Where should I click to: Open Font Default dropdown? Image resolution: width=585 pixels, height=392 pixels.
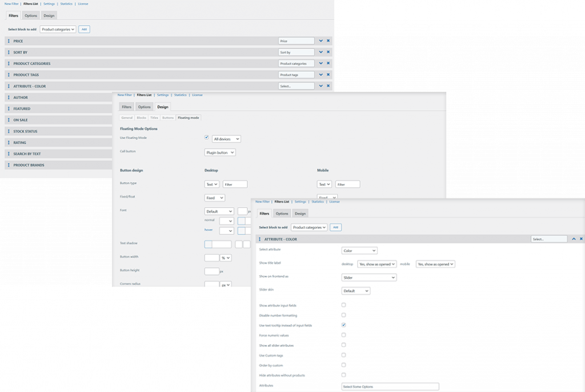coord(219,211)
